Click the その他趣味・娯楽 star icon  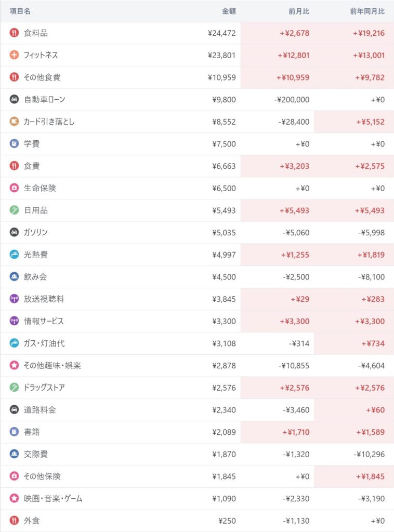(x=14, y=365)
